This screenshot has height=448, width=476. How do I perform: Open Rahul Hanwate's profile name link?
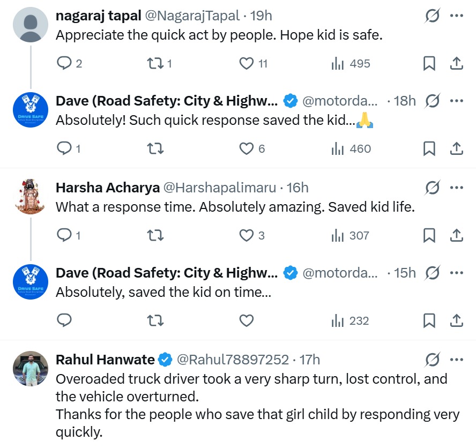tap(105, 359)
